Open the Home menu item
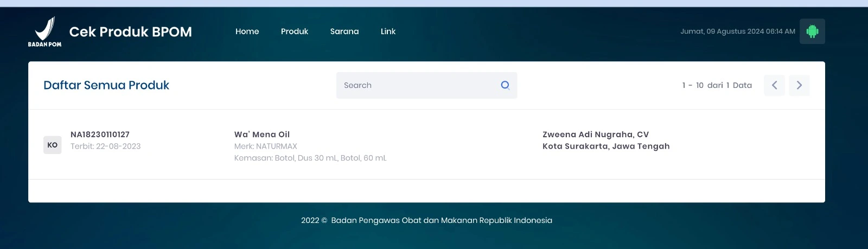The width and height of the screenshot is (868, 249). click(x=247, y=31)
